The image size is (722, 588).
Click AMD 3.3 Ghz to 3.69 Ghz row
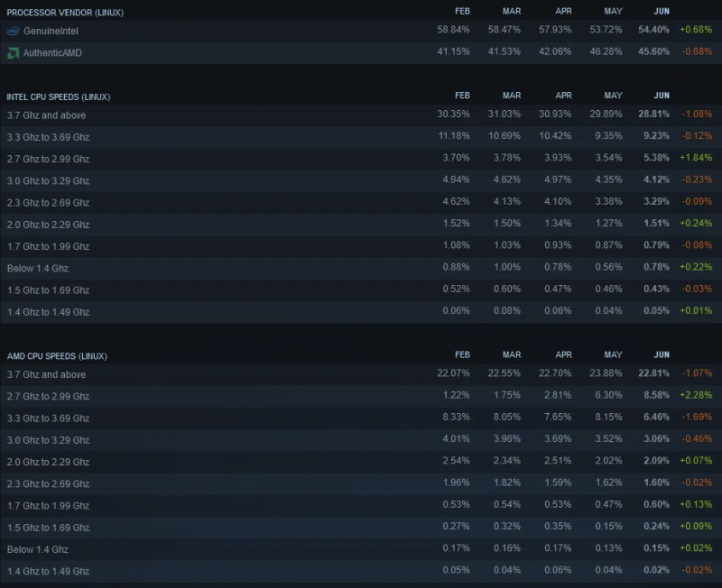click(361, 418)
